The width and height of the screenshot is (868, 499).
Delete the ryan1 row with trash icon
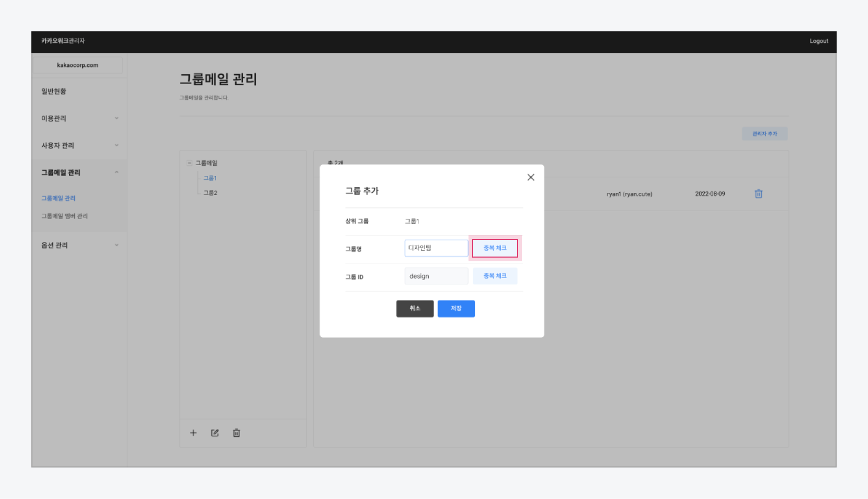(758, 194)
